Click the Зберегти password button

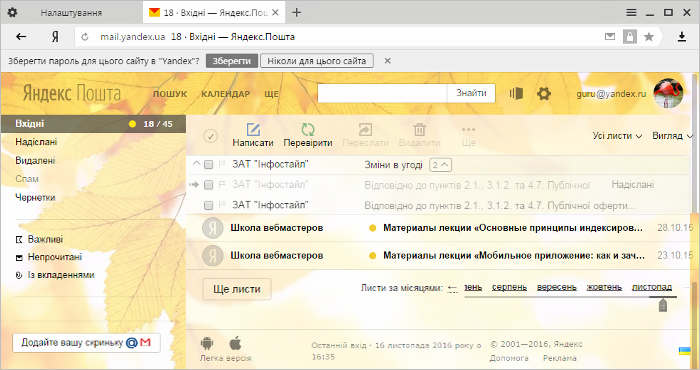[232, 61]
